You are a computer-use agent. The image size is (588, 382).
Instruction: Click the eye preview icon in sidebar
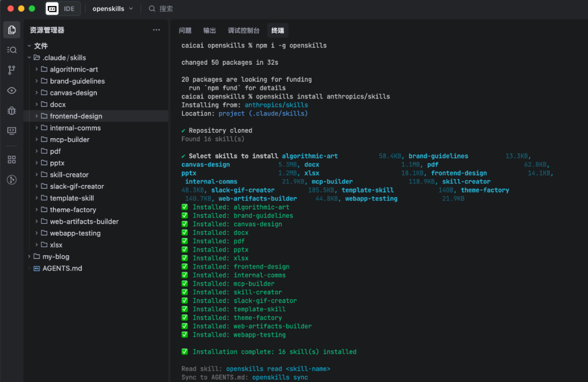pyautogui.click(x=11, y=90)
